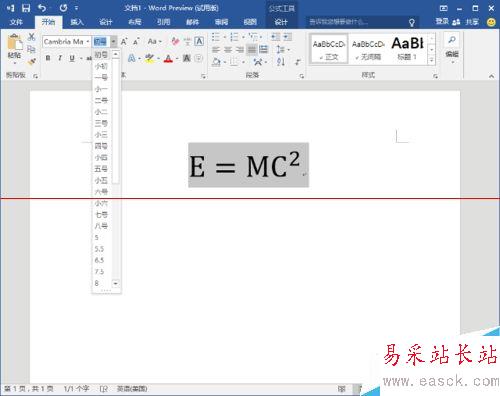Collapse the ribbon with chevron
Image resolution: width=500 pixels, height=396 pixels.
pyautogui.click(x=491, y=76)
